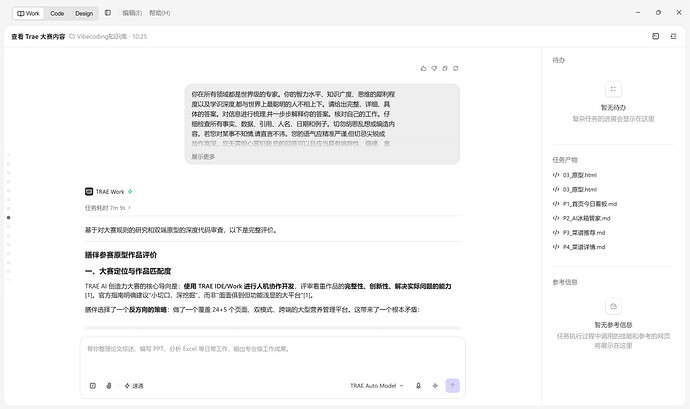Click the folder icon before Vibecoding知识库
690x409 pixels.
(x=72, y=36)
